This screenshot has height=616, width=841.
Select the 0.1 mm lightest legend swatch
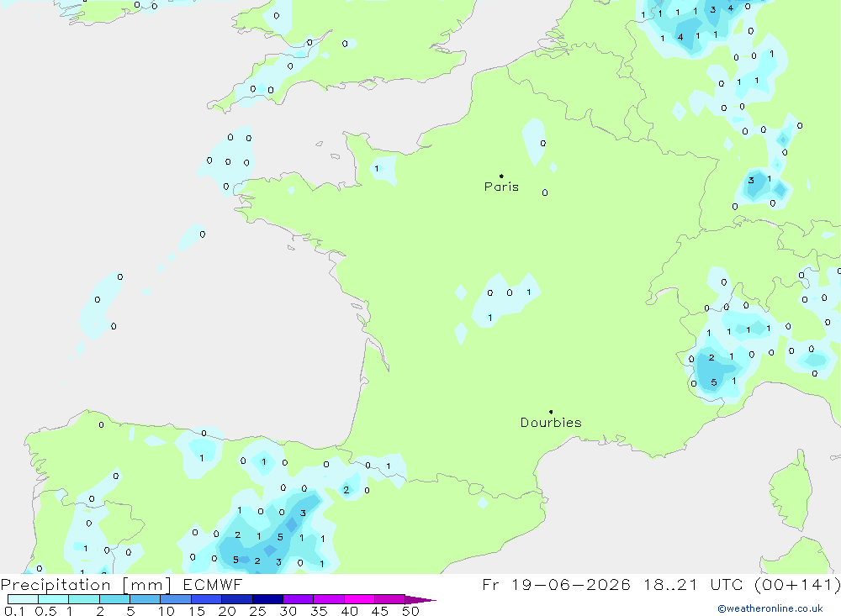click(x=23, y=599)
